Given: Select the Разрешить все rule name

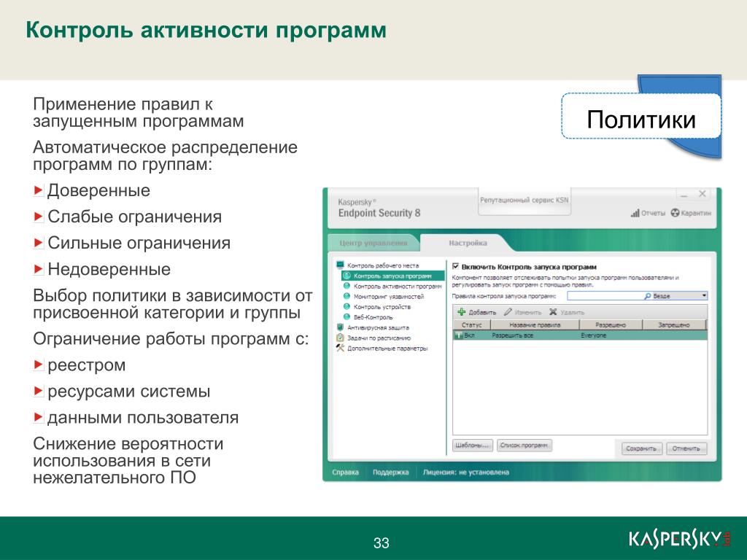Looking at the screenshot, I should 512,335.
